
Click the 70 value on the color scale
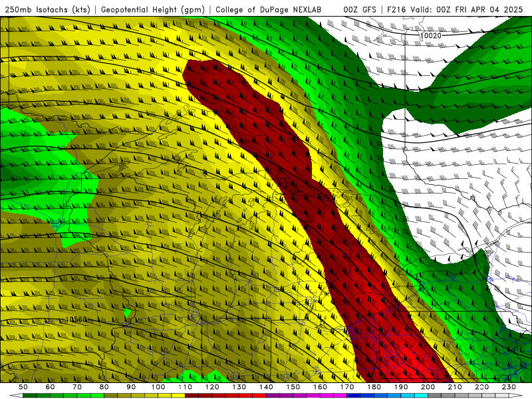tap(77, 387)
